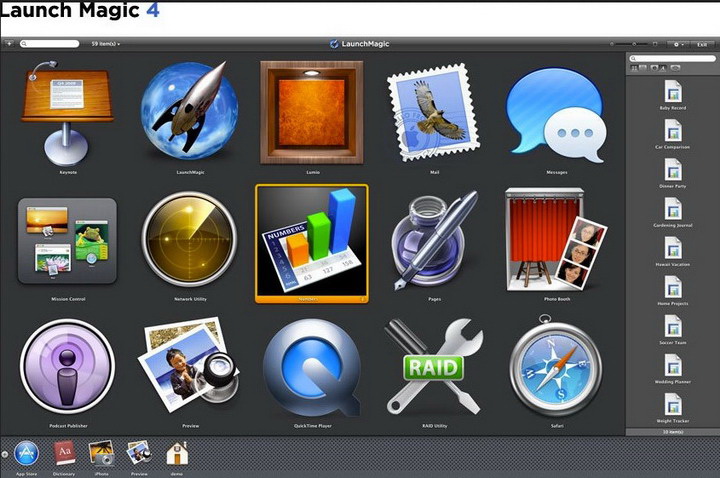The width and height of the screenshot is (720, 478).
Task: Click Preview icon in bottom dock
Action: click(139, 454)
